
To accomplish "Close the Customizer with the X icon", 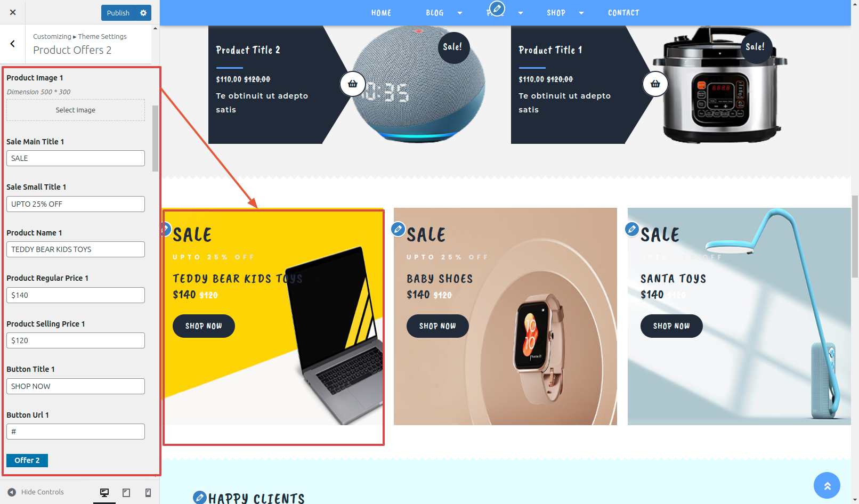I will tap(13, 12).
